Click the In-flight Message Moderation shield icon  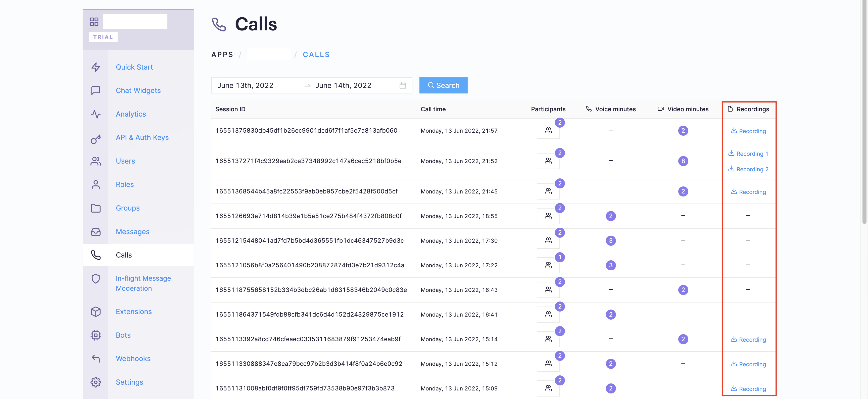click(x=96, y=279)
